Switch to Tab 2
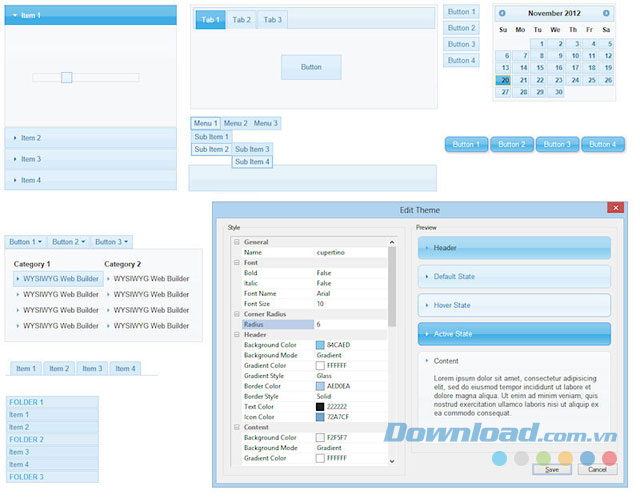 point(241,20)
